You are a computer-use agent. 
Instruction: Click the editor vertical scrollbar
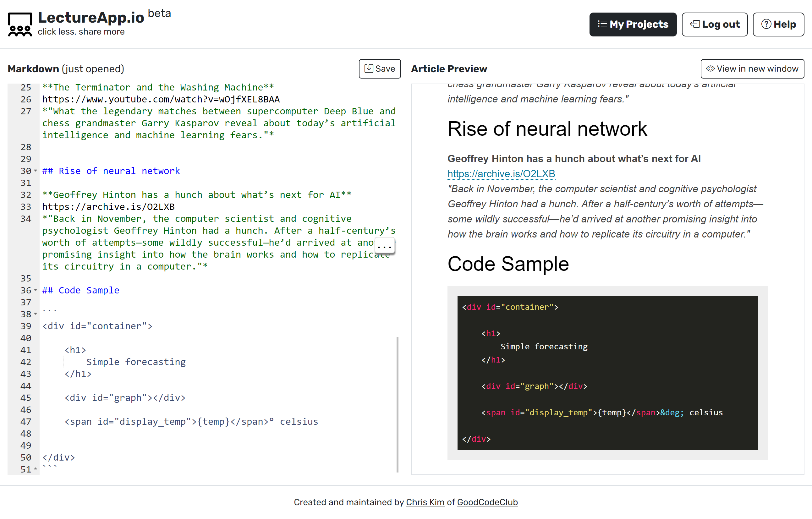pyautogui.click(x=398, y=404)
